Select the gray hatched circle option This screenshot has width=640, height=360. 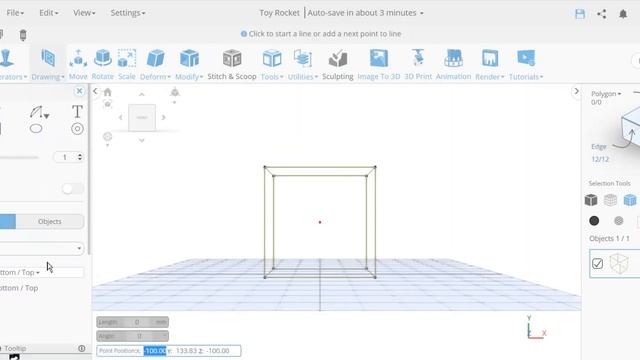click(619, 221)
